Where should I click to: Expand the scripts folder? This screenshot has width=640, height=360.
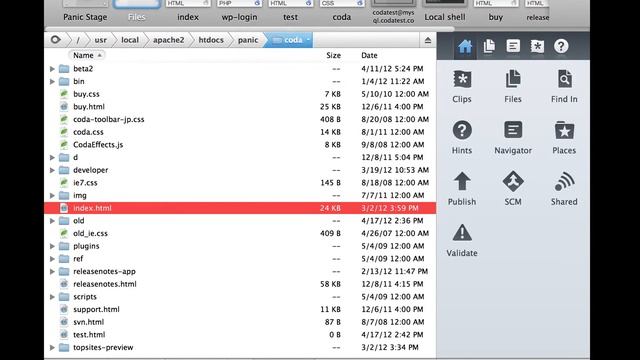[52, 296]
